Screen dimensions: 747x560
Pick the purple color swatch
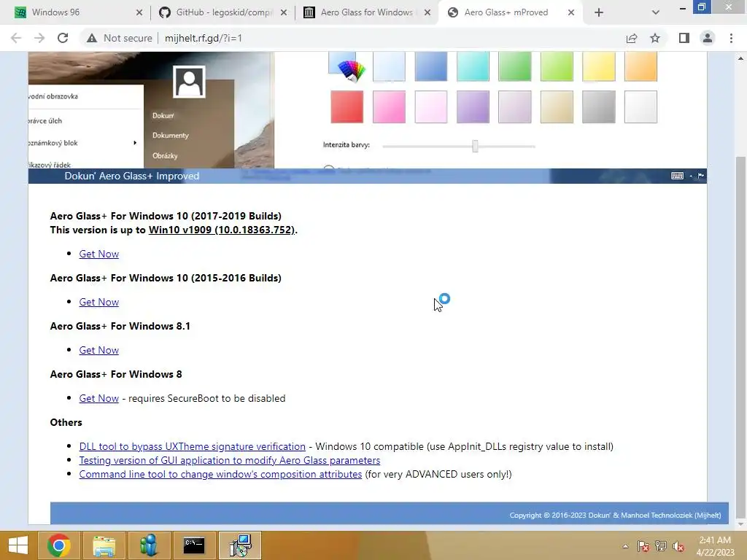473,106
